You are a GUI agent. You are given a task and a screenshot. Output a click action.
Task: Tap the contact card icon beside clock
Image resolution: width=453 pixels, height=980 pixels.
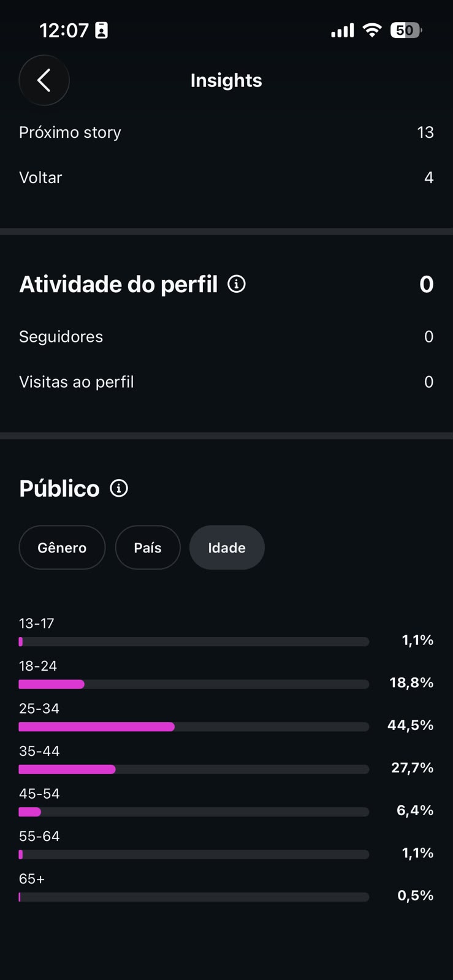pos(101,30)
